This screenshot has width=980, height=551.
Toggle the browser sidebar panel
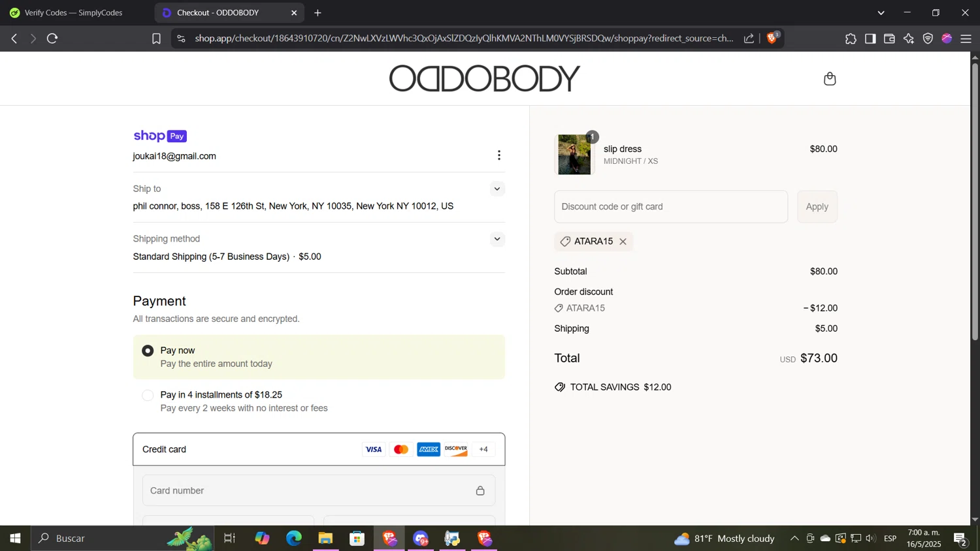coord(870,39)
